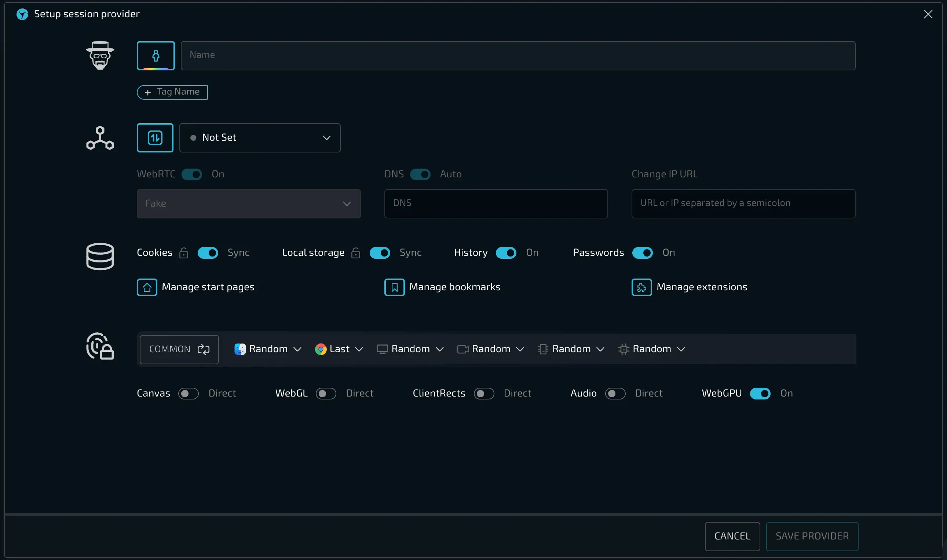The height and width of the screenshot is (560, 947).
Task: Click the Name input field
Action: (518, 56)
